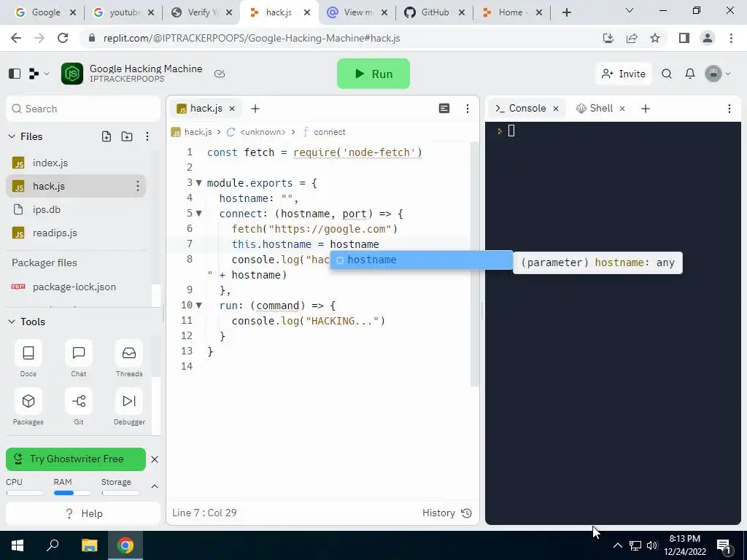Screen dimensions: 747x560
Task: Click the Storage usage bar
Action: (120, 493)
